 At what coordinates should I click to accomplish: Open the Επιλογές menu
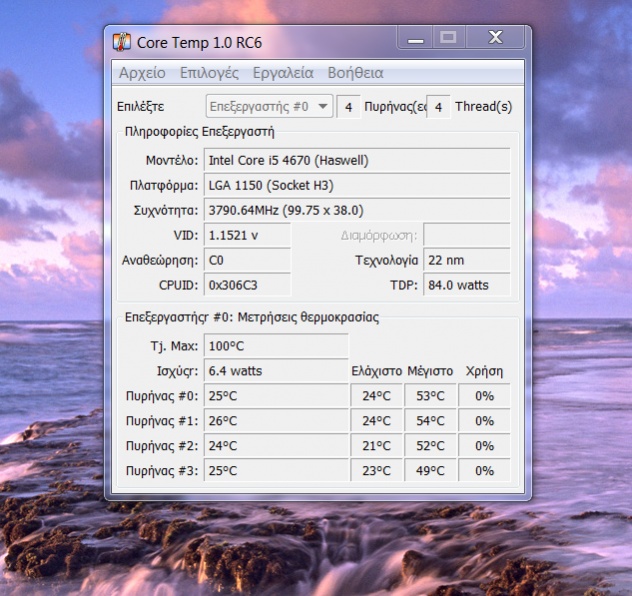point(209,73)
